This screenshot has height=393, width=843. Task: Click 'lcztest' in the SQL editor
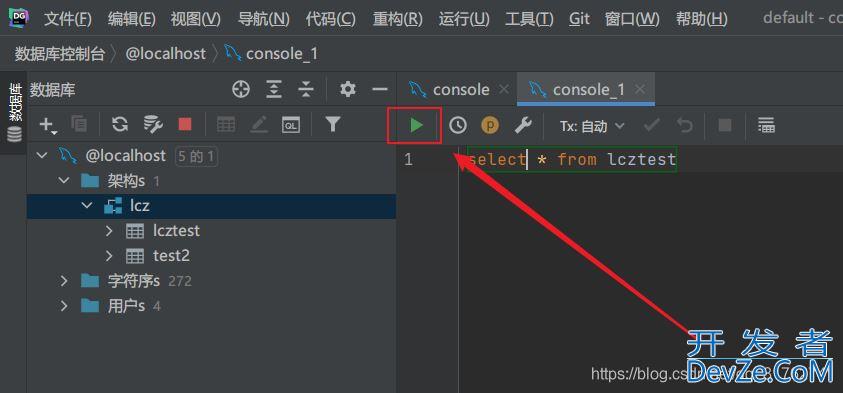(642, 159)
